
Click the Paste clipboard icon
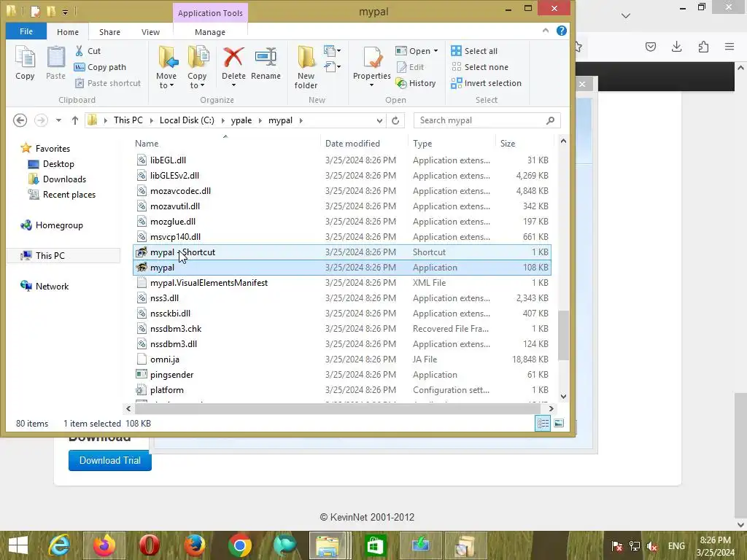(x=55, y=63)
